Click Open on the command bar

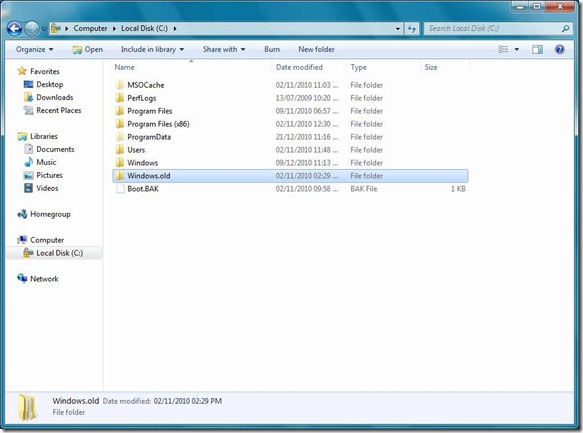point(88,49)
